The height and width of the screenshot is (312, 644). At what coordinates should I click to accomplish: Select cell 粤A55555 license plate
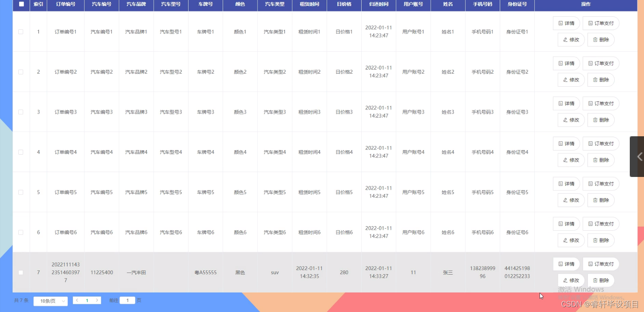click(206, 273)
